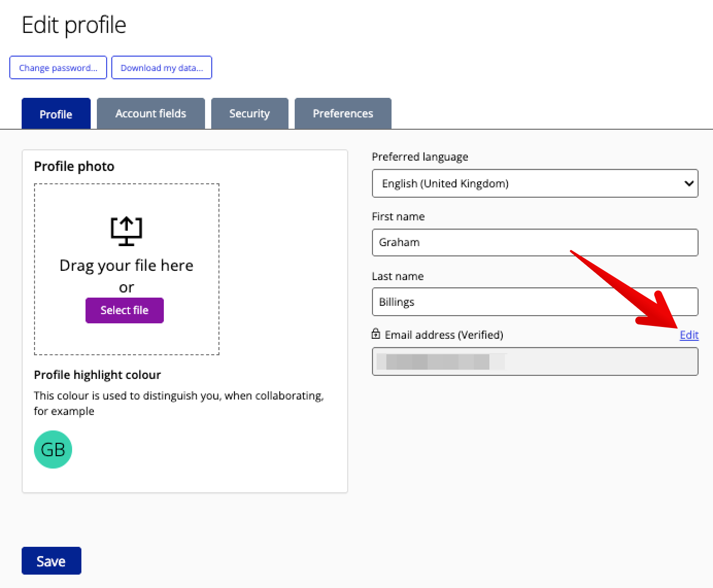This screenshot has width=713, height=588.
Task: Select the Profile tab
Action: pyautogui.click(x=56, y=114)
